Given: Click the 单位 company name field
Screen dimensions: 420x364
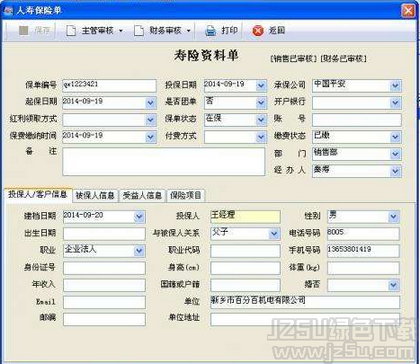Looking at the screenshot, I should [305, 302].
